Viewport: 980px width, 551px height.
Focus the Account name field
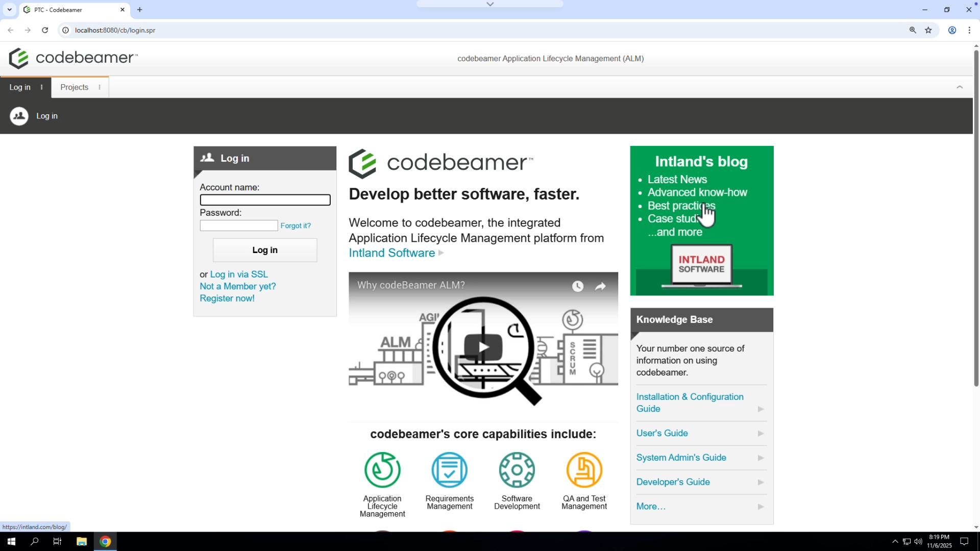point(265,200)
